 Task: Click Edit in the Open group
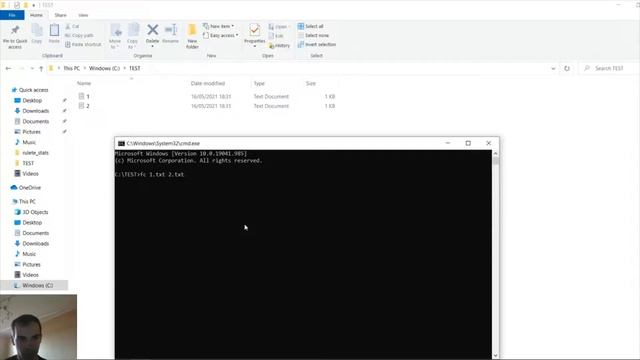[x=276, y=36]
